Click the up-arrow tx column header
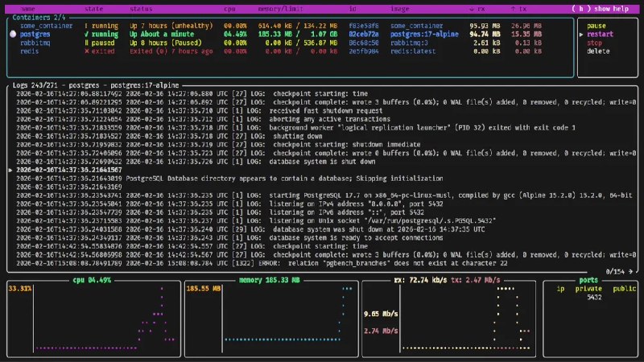Screen dimensions: 644x362 click(x=518, y=9)
